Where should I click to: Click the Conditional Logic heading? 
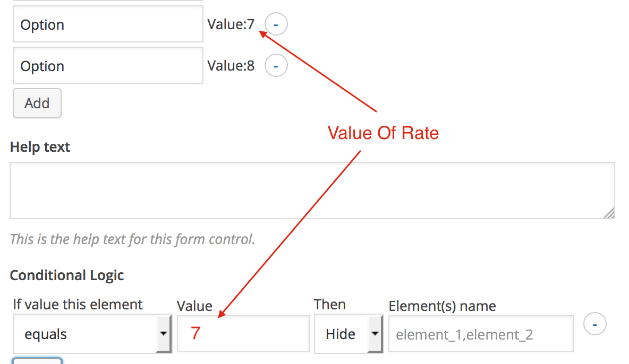coord(67,275)
